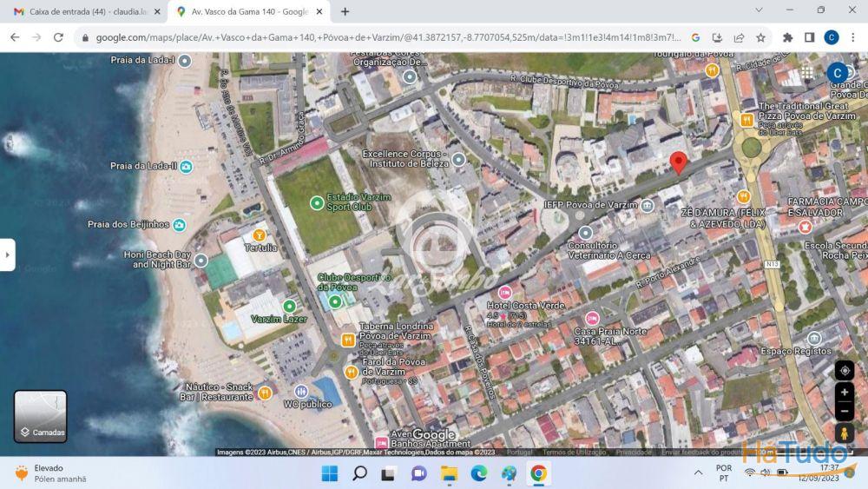Center map on my location

click(844, 371)
